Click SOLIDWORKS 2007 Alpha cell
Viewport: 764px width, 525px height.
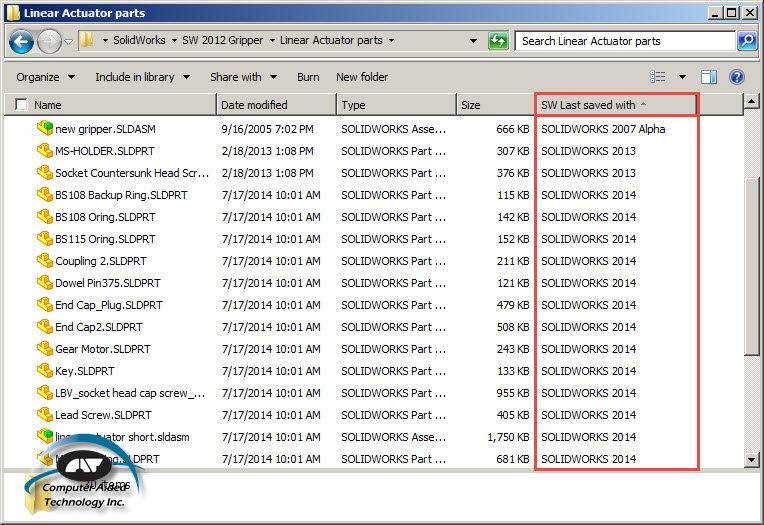click(603, 129)
